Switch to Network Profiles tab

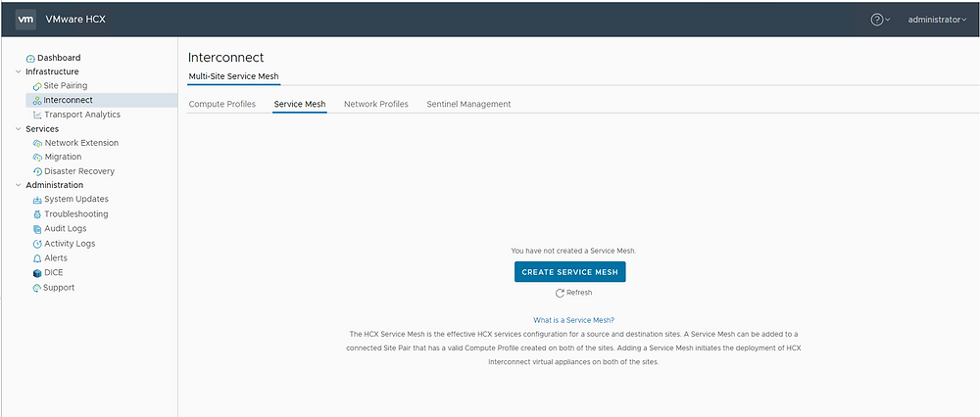tap(376, 104)
